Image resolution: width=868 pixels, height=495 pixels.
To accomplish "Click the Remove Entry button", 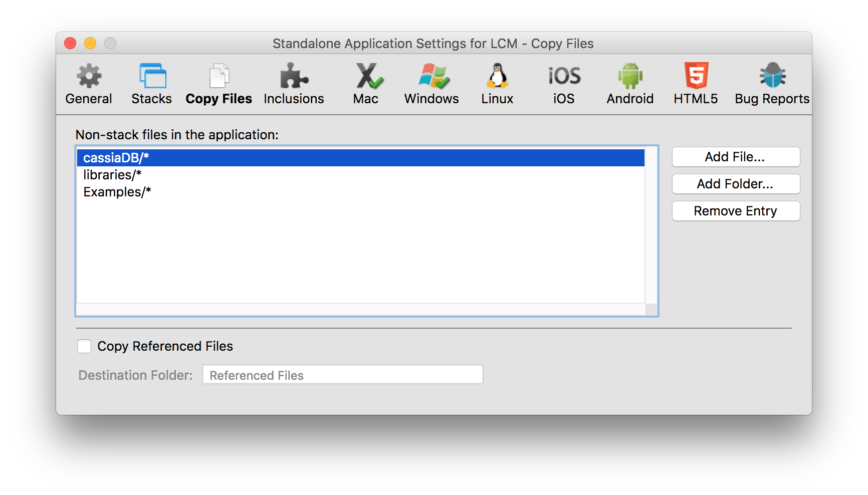I will point(736,211).
